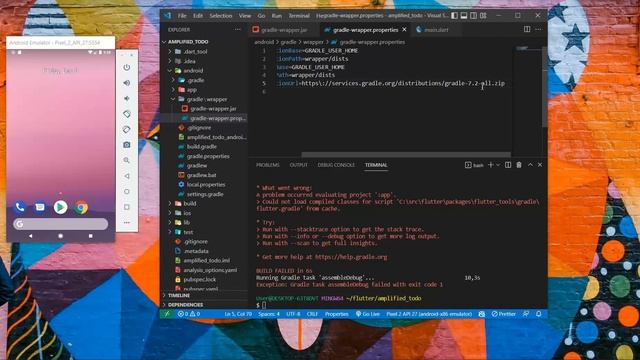Maximize the panel with the up chevron

(x=530, y=165)
